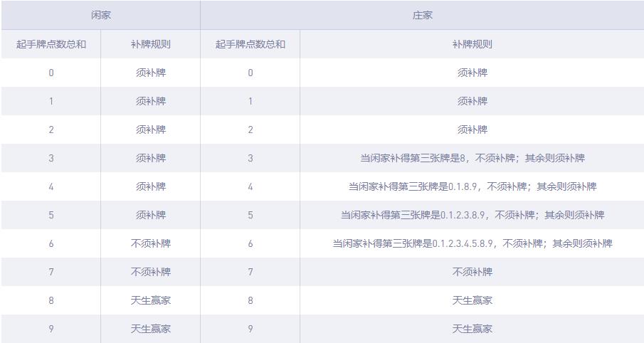Click 庄家 rule "第三张牌是8，不须补牌" for total 3
The width and height of the screenshot is (644, 343).
(472, 158)
